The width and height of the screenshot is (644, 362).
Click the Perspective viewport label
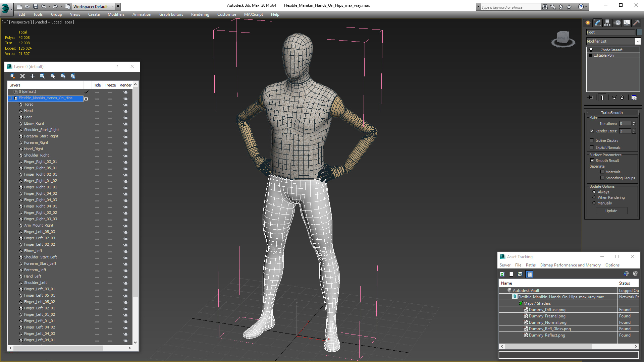(x=20, y=22)
